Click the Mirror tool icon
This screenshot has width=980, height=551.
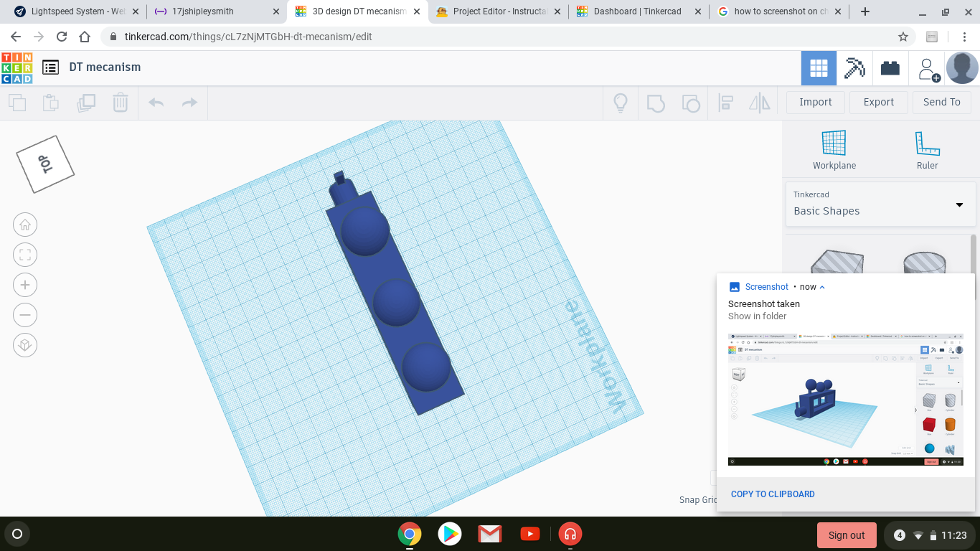[x=760, y=103]
